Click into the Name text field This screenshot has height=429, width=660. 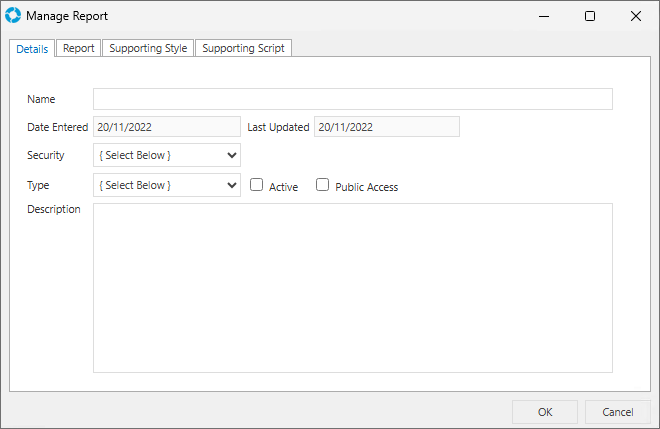point(352,99)
